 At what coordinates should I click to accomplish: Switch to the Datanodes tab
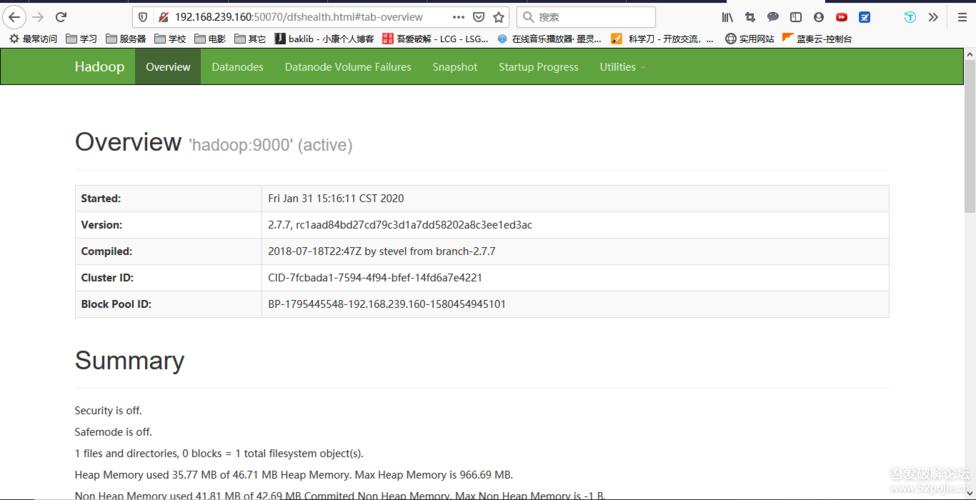click(237, 67)
